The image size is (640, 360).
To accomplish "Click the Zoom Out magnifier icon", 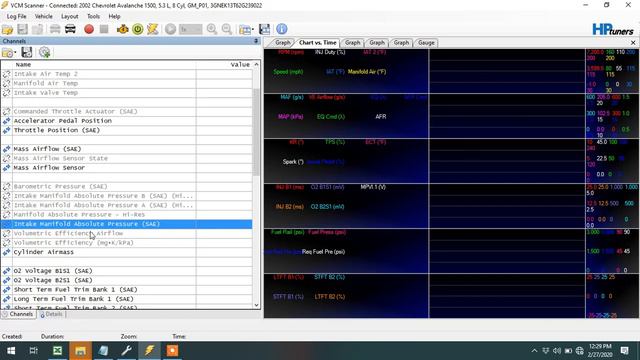I will tap(227, 29).
